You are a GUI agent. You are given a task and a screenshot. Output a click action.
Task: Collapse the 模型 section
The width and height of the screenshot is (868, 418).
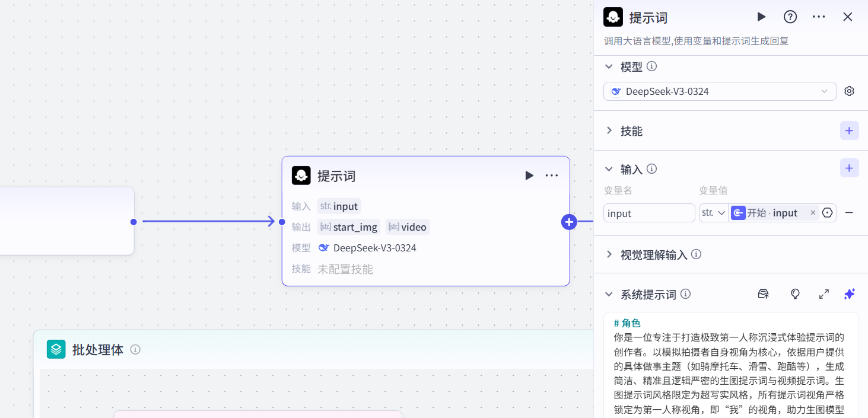pos(609,66)
